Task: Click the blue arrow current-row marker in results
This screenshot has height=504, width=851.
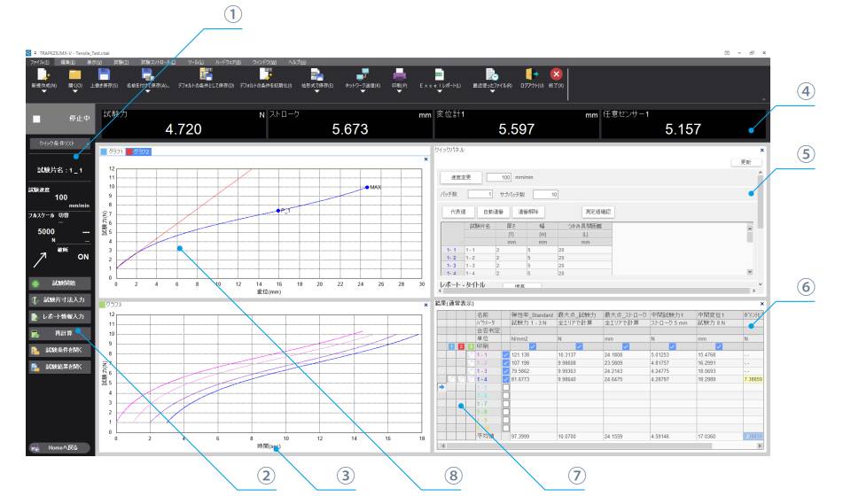Action: tap(441, 387)
